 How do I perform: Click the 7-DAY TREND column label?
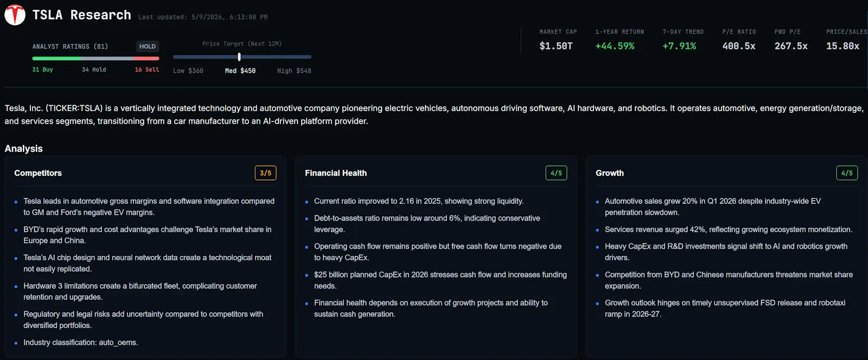(683, 32)
